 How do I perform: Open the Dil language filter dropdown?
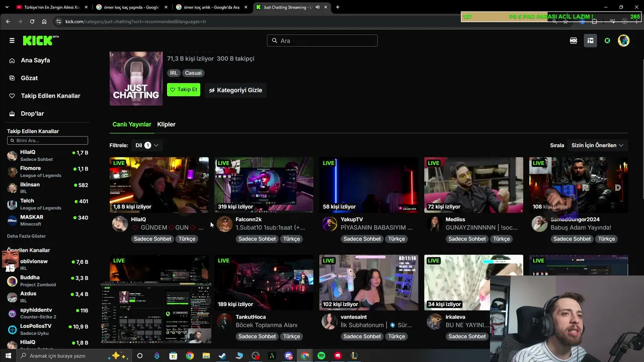pyautogui.click(x=146, y=145)
